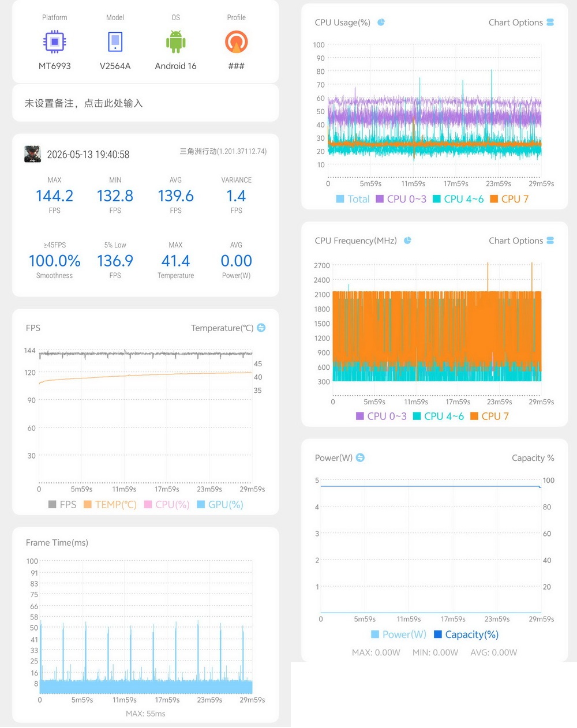Click the Frame Time(ms) chart title
This screenshot has height=728, width=577.
click(x=57, y=543)
